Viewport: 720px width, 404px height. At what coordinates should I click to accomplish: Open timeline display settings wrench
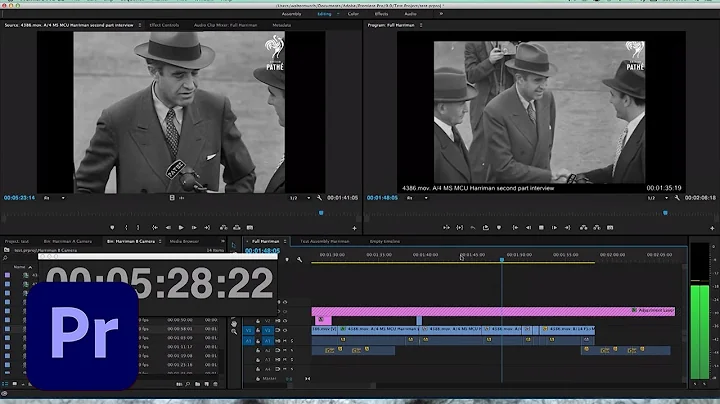point(299,260)
